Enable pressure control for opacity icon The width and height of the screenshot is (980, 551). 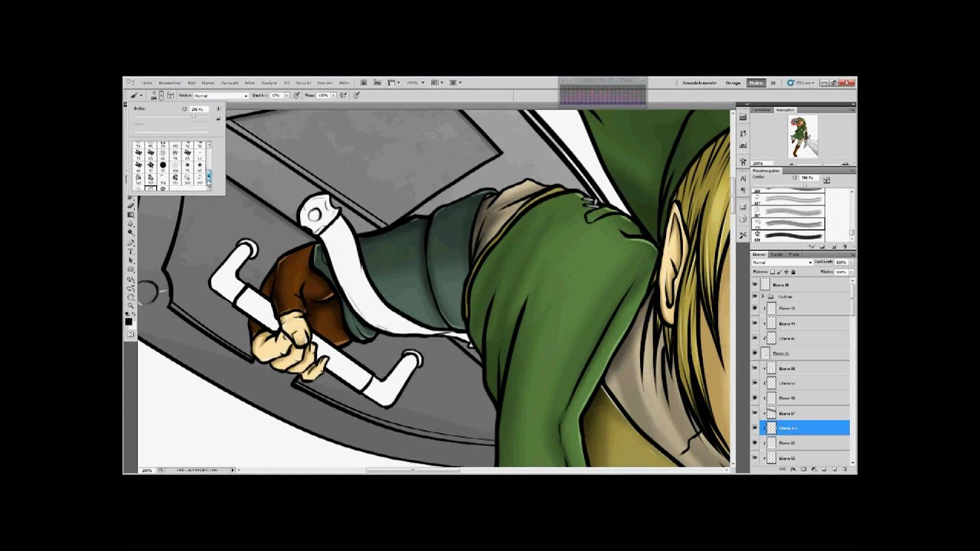coord(296,96)
